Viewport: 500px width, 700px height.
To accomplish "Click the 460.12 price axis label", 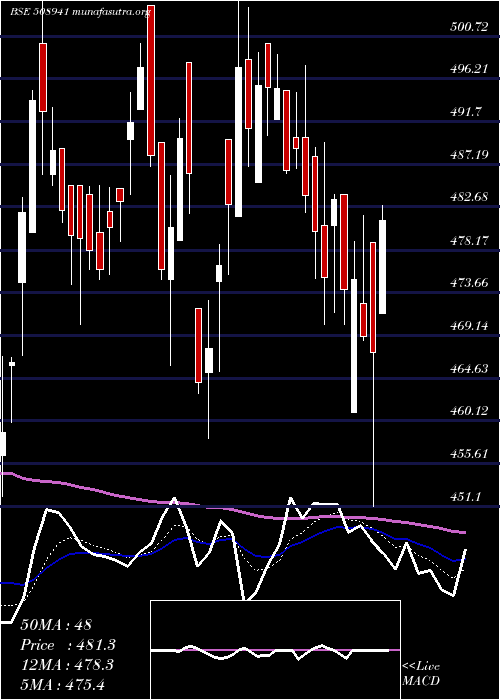I will [x=469, y=411].
